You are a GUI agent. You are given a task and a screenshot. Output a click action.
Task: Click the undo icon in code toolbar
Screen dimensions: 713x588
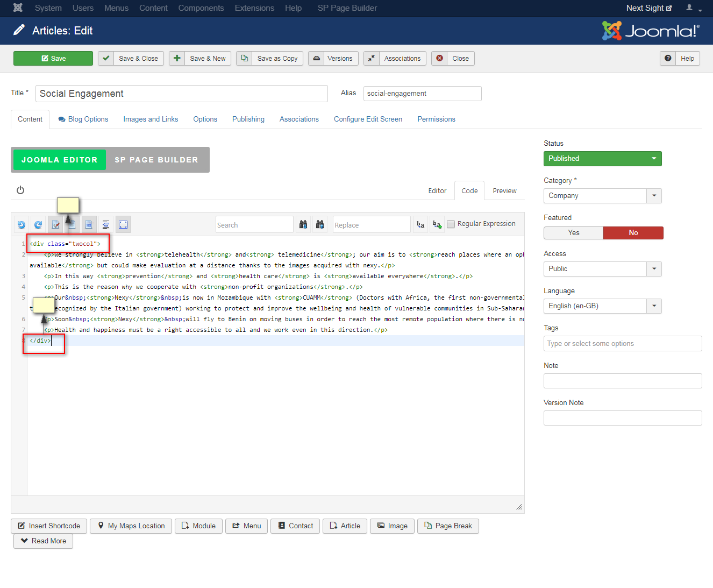(22, 225)
